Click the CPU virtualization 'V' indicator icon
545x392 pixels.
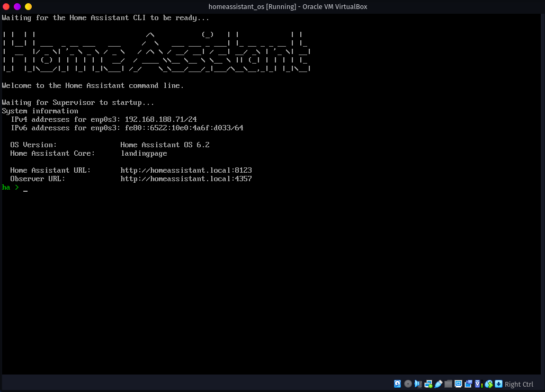(x=479, y=384)
